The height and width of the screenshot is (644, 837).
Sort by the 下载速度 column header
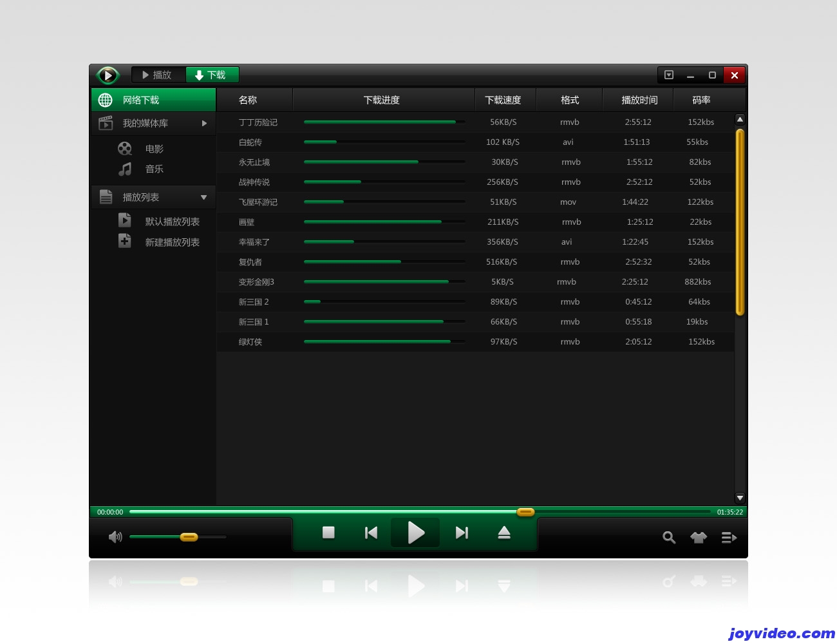tap(505, 100)
